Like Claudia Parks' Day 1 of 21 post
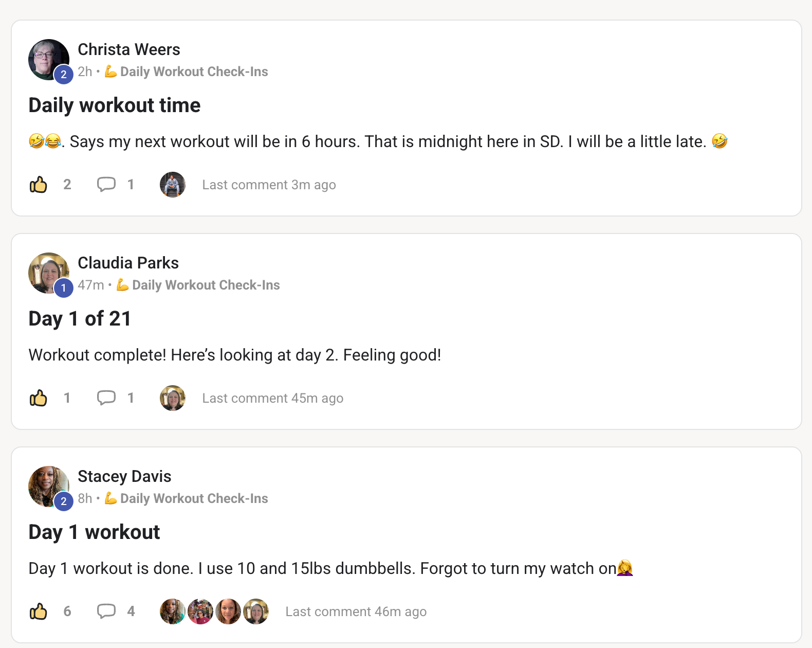The width and height of the screenshot is (812, 648). [39, 398]
